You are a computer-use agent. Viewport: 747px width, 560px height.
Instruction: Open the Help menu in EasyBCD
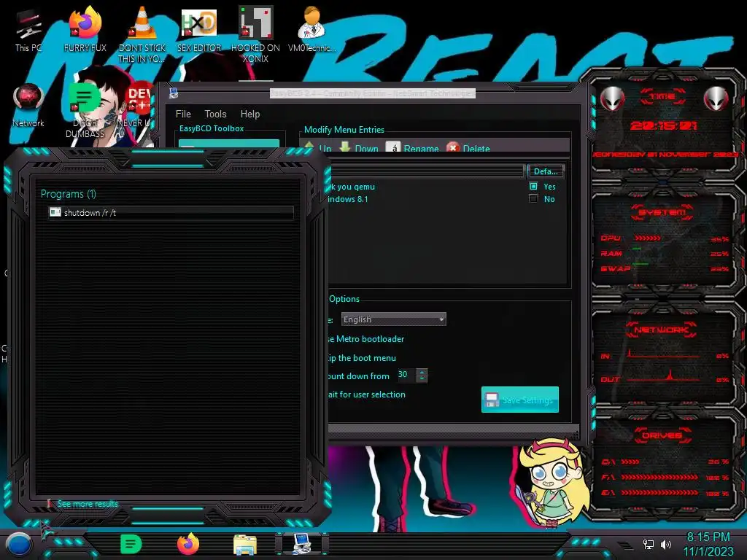coord(250,114)
